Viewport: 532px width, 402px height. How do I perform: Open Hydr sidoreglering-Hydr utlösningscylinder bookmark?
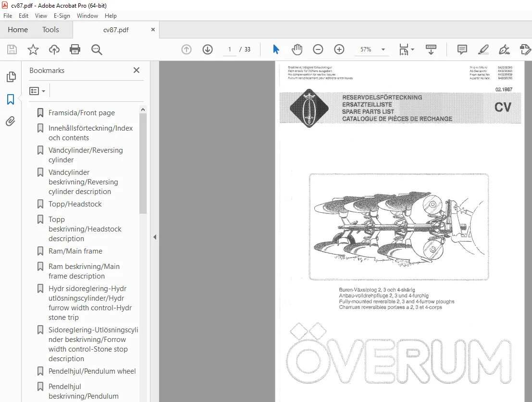90,303
